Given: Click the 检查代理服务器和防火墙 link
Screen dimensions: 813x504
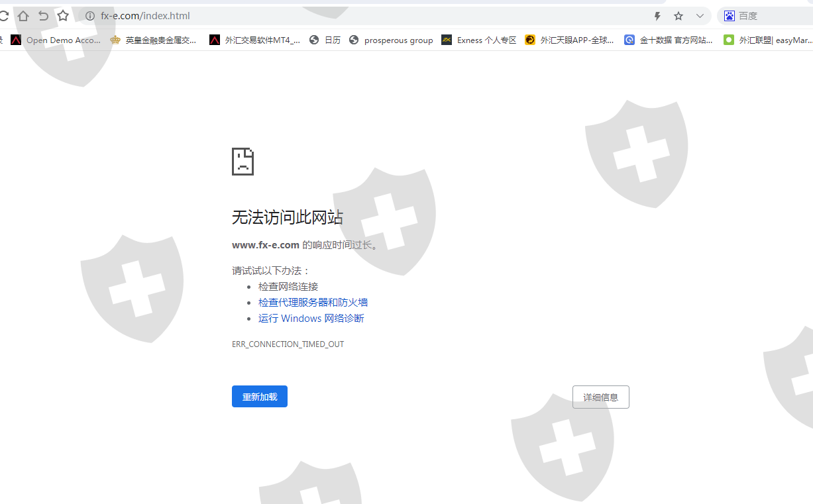Looking at the screenshot, I should pos(313,303).
